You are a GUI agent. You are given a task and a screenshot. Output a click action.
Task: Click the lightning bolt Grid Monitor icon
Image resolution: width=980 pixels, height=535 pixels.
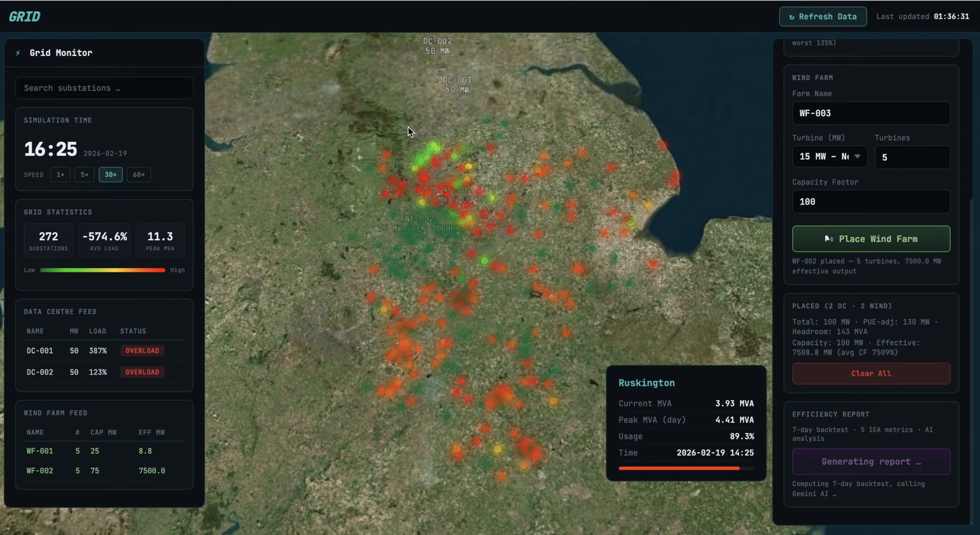click(x=18, y=53)
